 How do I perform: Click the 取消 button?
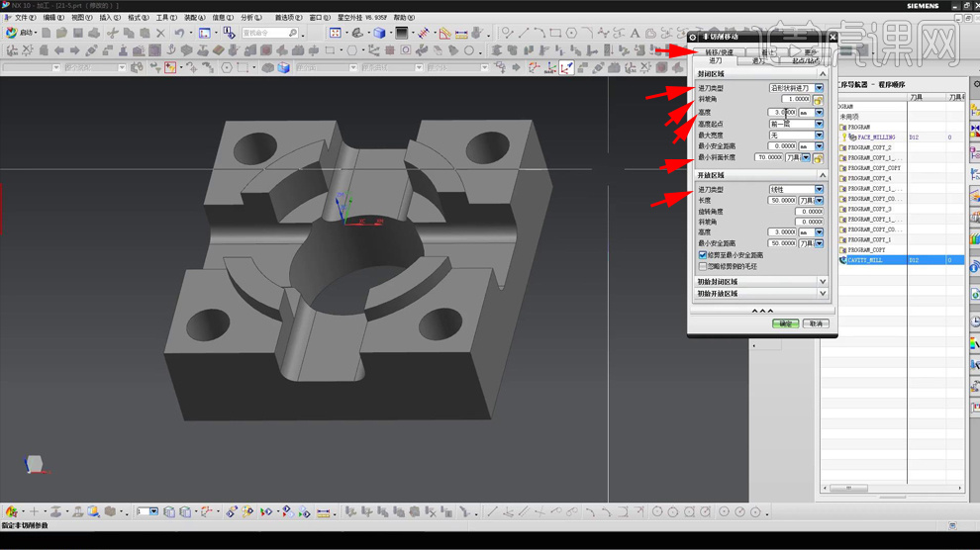tap(816, 323)
